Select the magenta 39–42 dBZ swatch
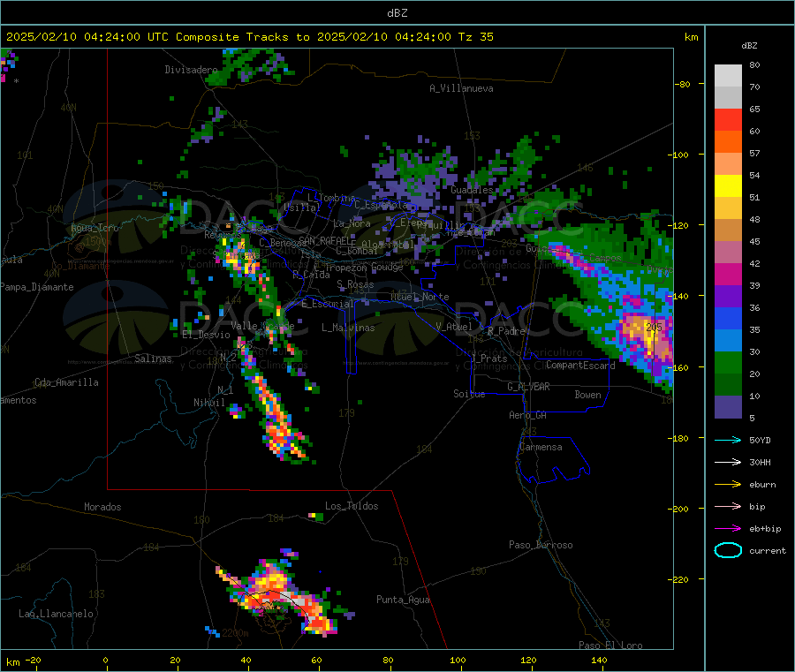 click(x=728, y=274)
